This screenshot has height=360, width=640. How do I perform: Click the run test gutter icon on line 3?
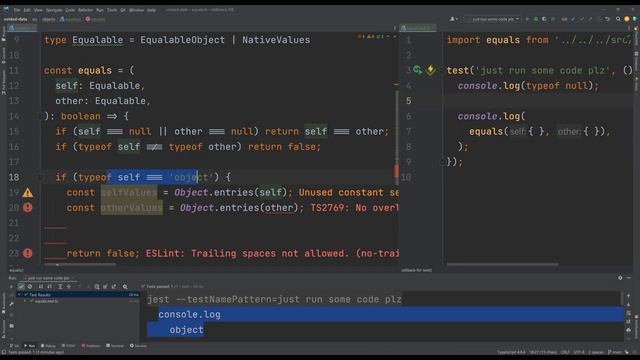(417, 70)
